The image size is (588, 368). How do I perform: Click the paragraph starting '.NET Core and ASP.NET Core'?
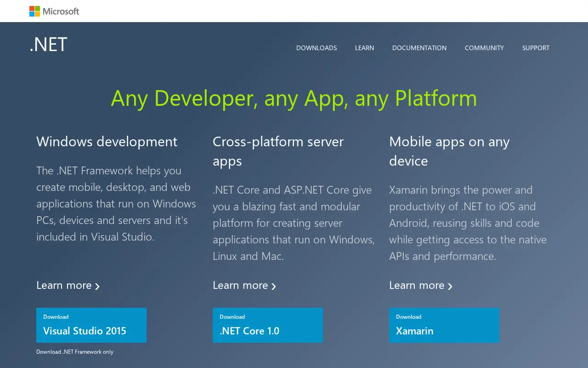click(294, 223)
